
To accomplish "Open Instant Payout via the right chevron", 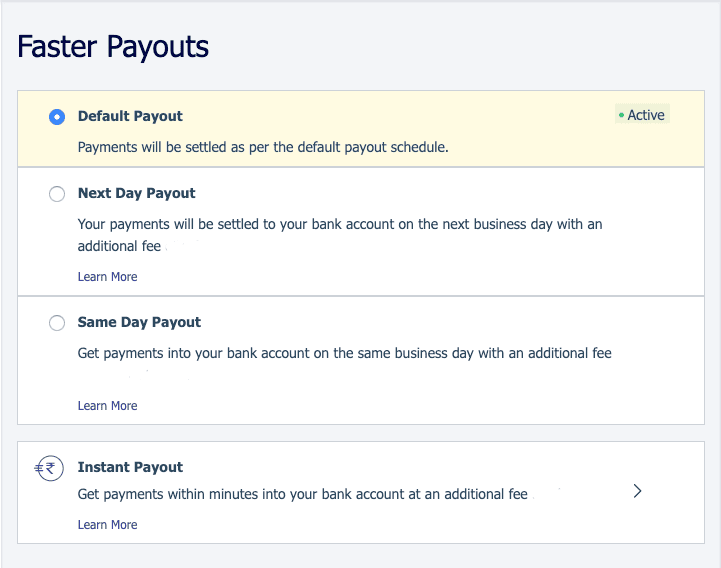I will pos(637,491).
